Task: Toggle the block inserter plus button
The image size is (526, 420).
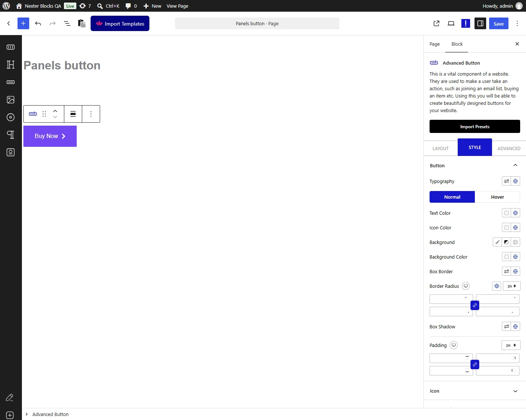Action: point(23,23)
